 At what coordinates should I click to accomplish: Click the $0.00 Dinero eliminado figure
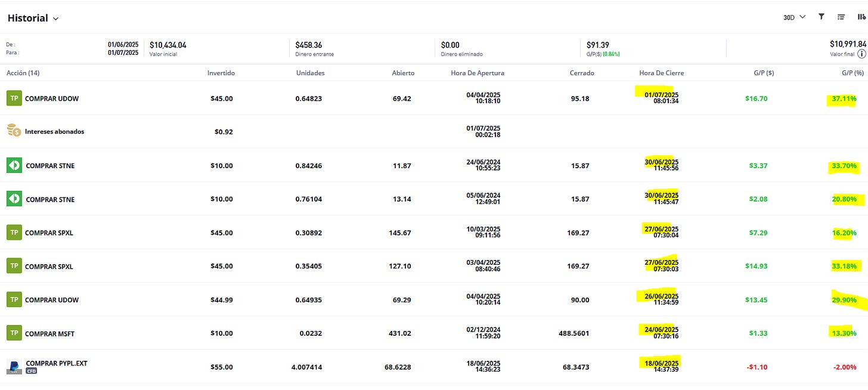(x=450, y=45)
